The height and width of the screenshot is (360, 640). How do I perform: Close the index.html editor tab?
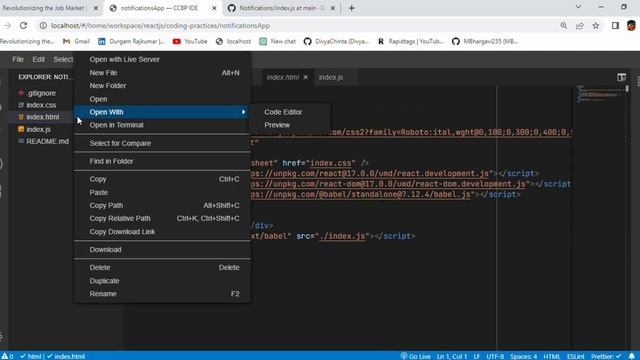pyautogui.click(x=305, y=77)
